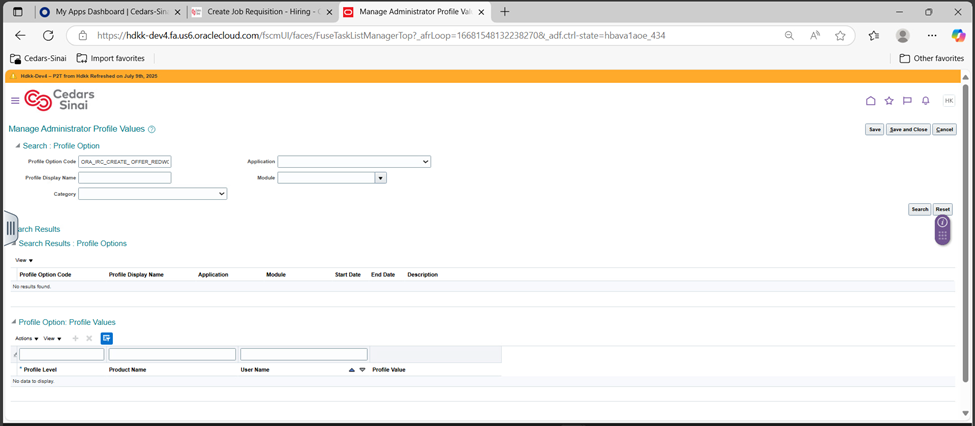The image size is (975, 426).
Task: Open the Module dropdown arrow
Action: 381,178
